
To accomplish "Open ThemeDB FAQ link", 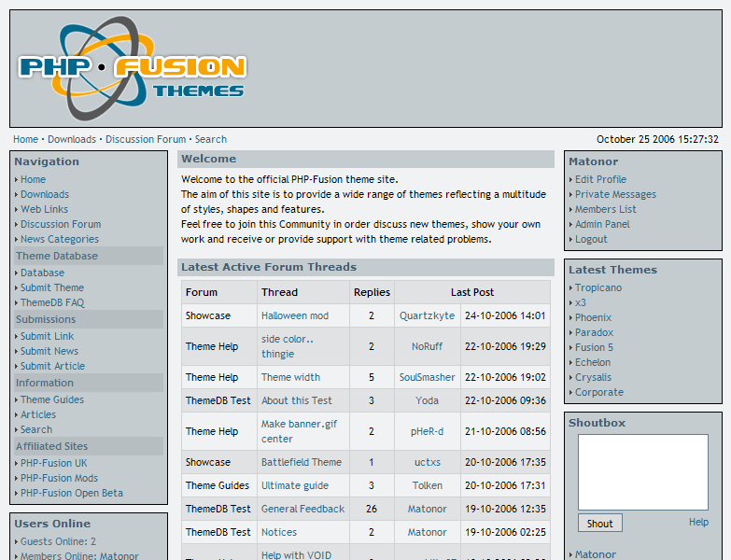I will [x=52, y=302].
